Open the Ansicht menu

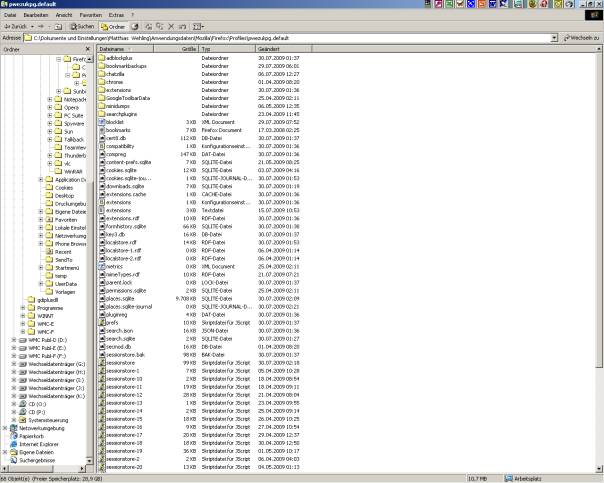click(64, 15)
